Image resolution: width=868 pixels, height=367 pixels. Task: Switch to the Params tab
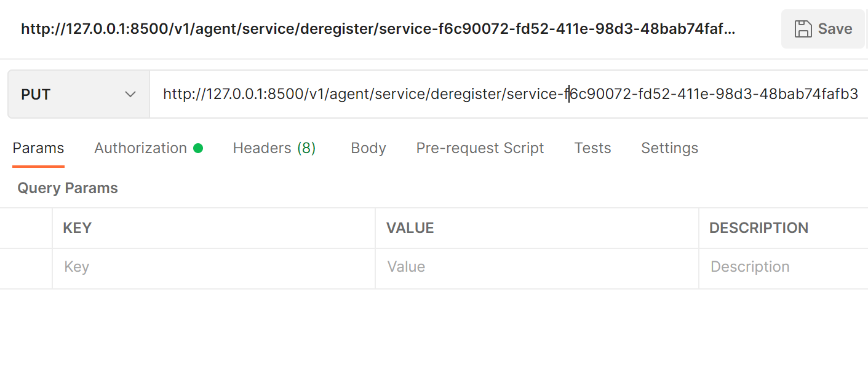pos(38,148)
